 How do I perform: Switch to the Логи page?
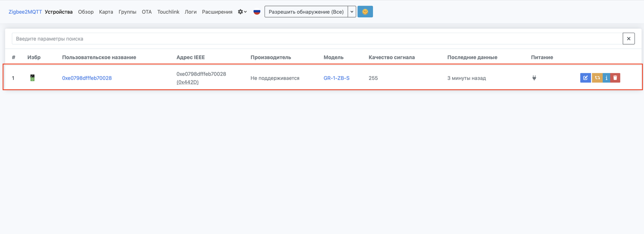click(191, 12)
